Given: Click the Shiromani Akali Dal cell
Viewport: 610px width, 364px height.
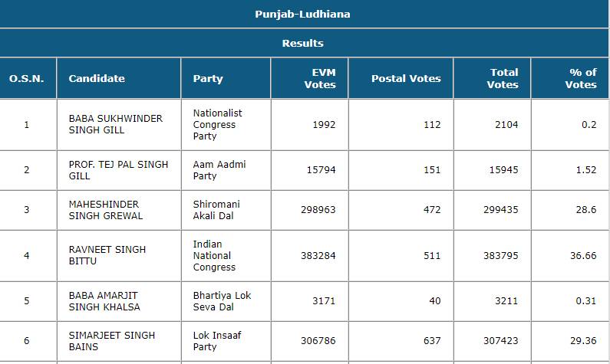Looking at the screenshot, I should (x=216, y=210).
